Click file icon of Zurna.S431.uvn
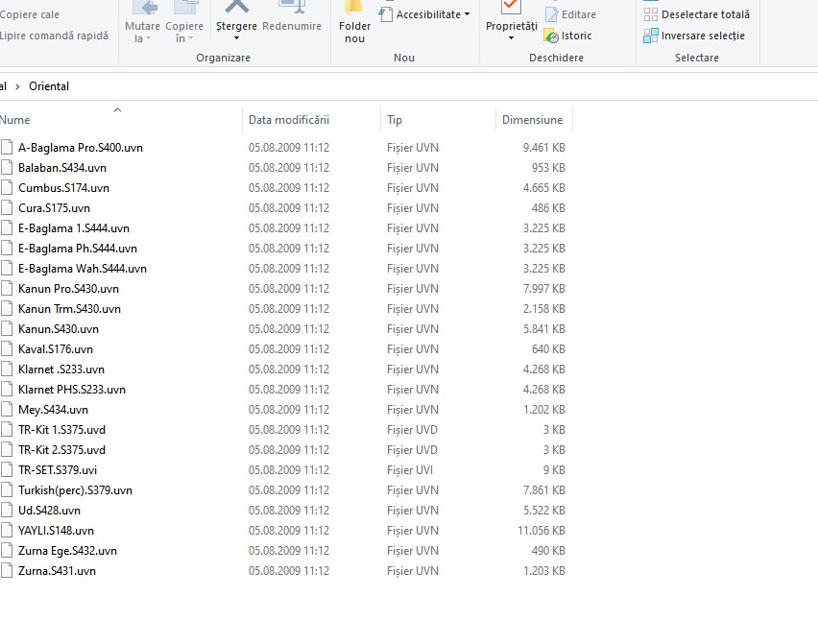 7,571
